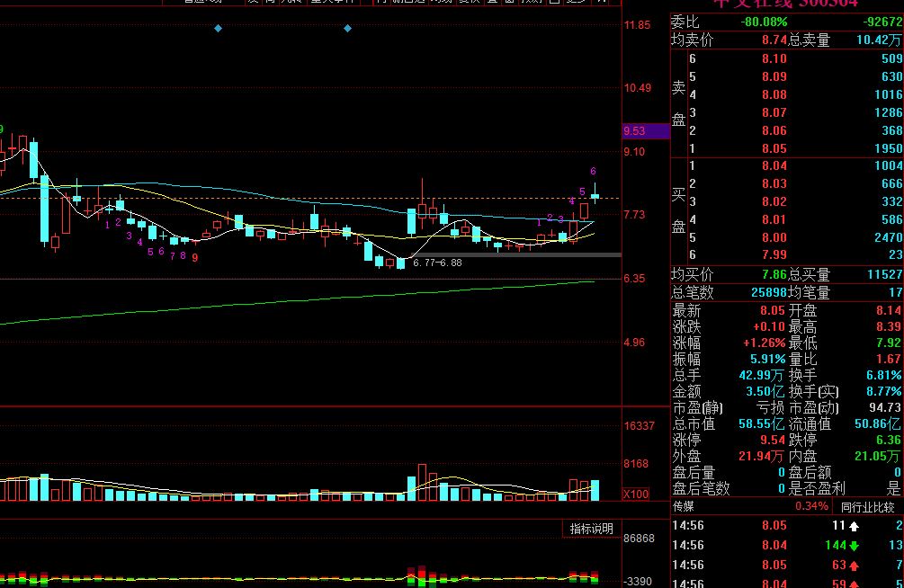Click the 金额 value 3.50亿
The width and height of the screenshot is (904, 588).
tap(765, 391)
